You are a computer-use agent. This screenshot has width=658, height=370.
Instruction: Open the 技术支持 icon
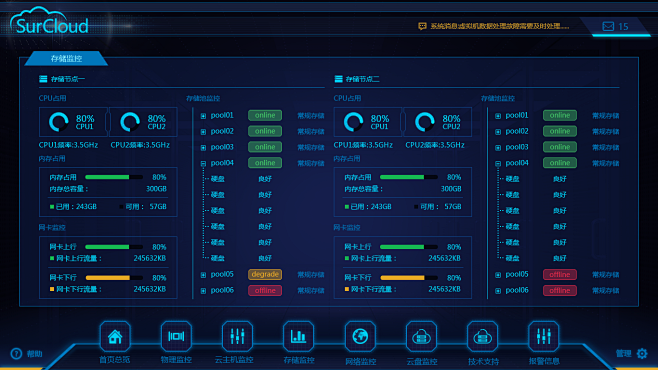483,336
